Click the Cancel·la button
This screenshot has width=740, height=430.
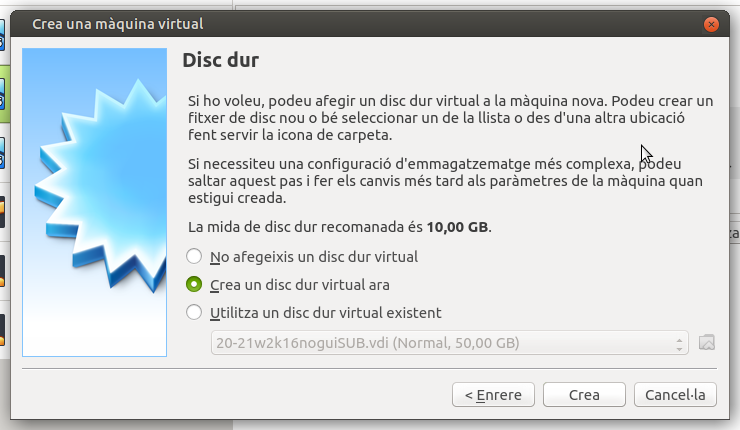point(675,395)
